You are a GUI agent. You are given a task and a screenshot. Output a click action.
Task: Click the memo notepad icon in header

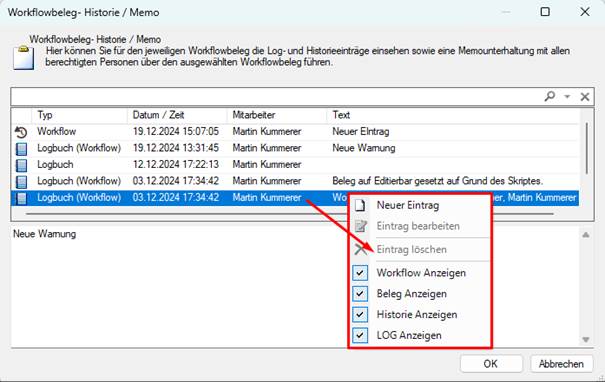(24, 58)
